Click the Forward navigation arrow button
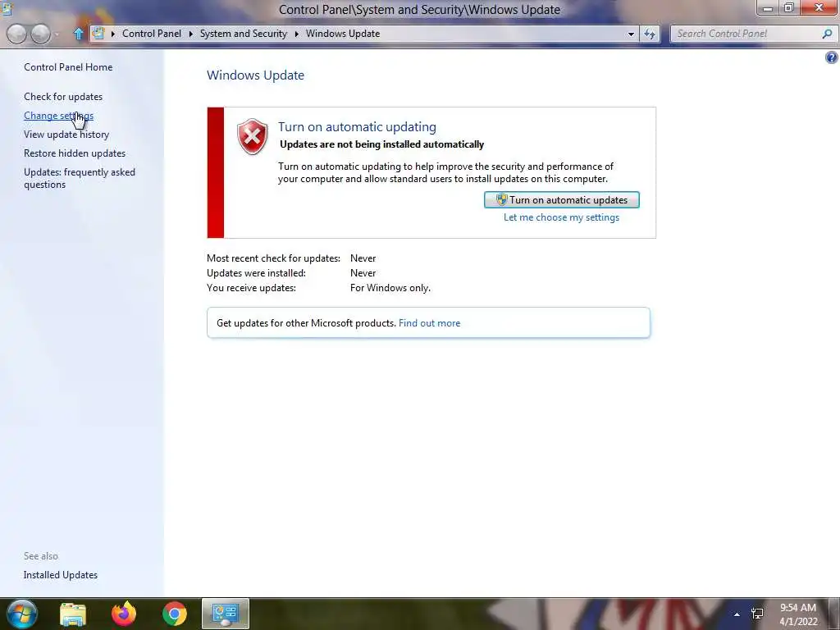The height and width of the screenshot is (630, 840). (x=41, y=34)
